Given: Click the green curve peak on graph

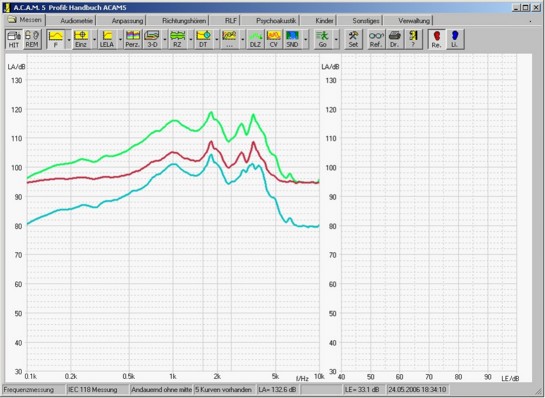Looking at the screenshot, I should tap(211, 113).
